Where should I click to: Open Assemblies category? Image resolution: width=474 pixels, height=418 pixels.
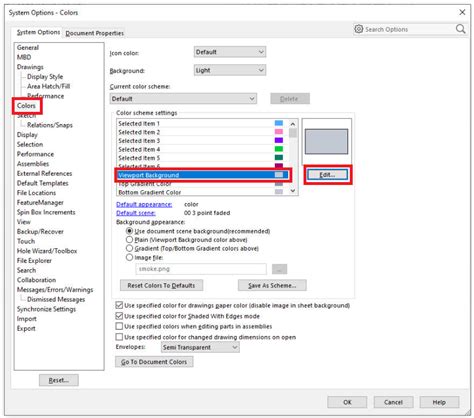[x=33, y=164]
